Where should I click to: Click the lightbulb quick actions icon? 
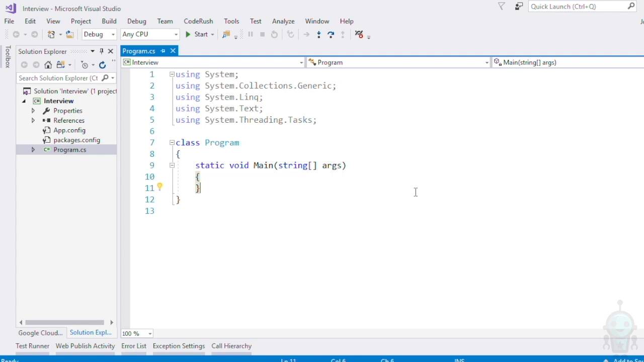(159, 187)
